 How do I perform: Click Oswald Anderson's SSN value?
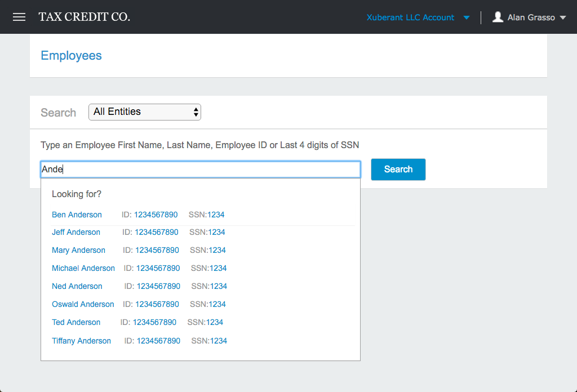pos(218,305)
